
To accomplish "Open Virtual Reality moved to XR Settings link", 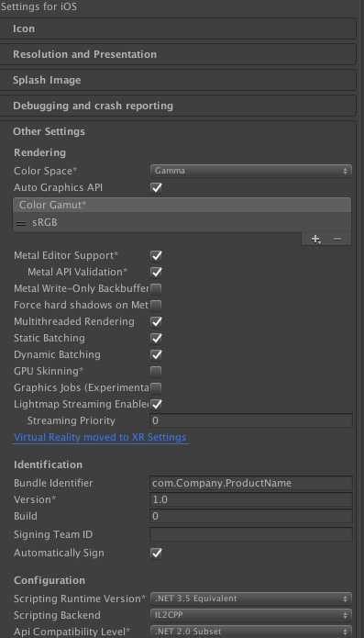I will coord(100,437).
